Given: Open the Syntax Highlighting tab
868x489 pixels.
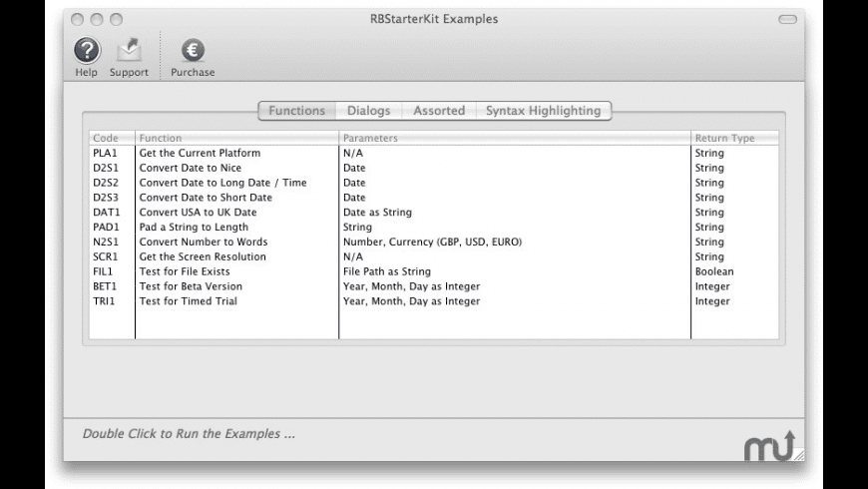Looking at the screenshot, I should pyautogui.click(x=544, y=111).
